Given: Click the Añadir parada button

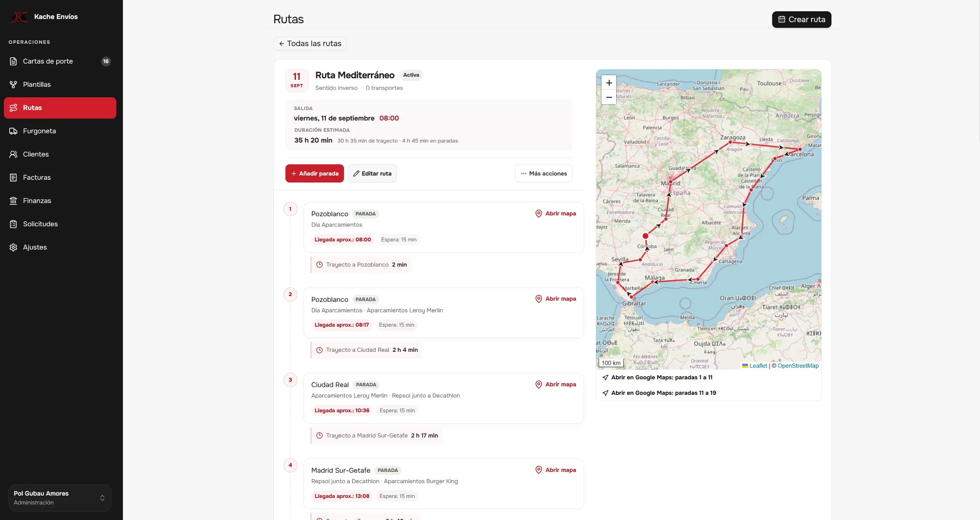Looking at the screenshot, I should [315, 174].
